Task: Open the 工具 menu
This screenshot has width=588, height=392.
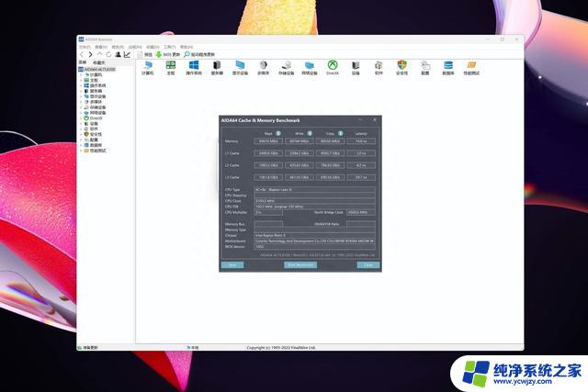Action: coord(169,47)
